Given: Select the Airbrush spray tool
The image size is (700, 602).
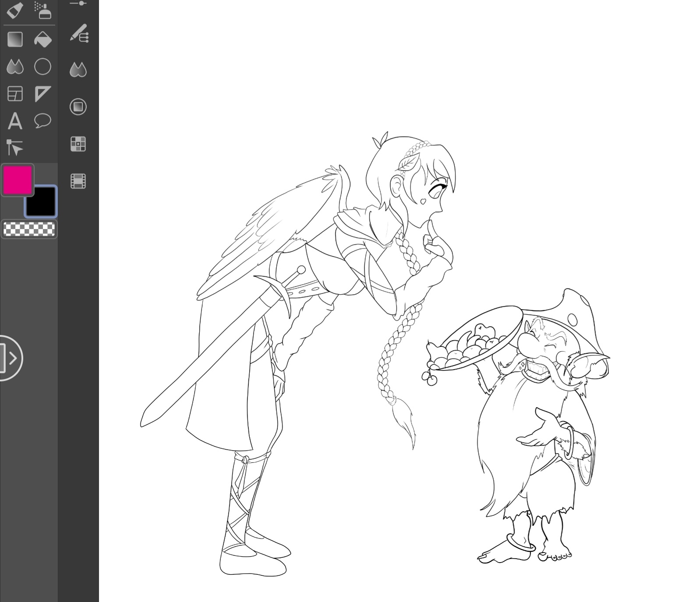Looking at the screenshot, I should tap(43, 11).
